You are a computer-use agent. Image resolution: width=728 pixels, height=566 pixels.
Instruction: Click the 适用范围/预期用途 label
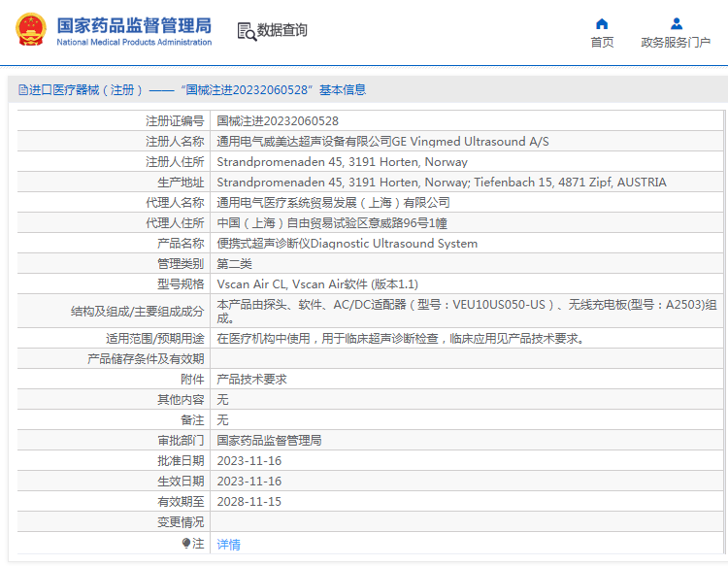[155, 339]
